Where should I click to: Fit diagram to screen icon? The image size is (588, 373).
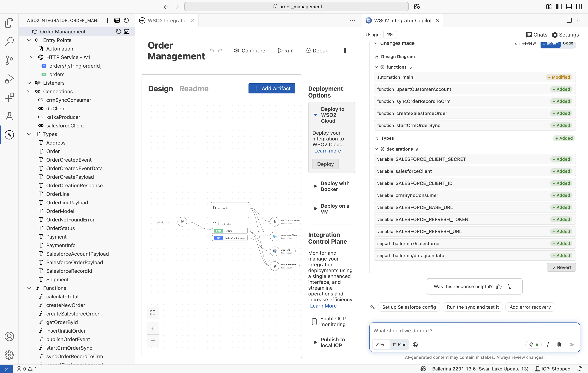pyautogui.click(x=153, y=313)
